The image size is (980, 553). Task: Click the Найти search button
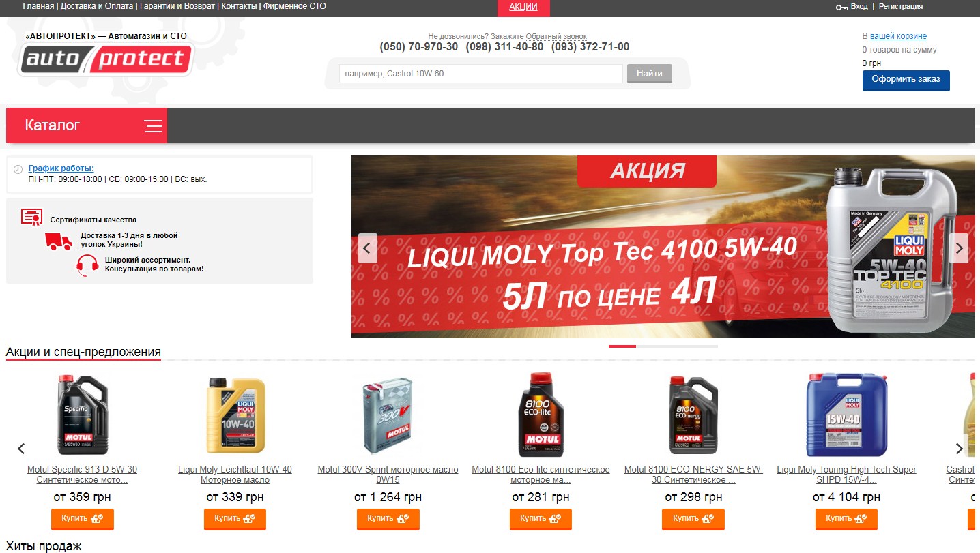(650, 74)
